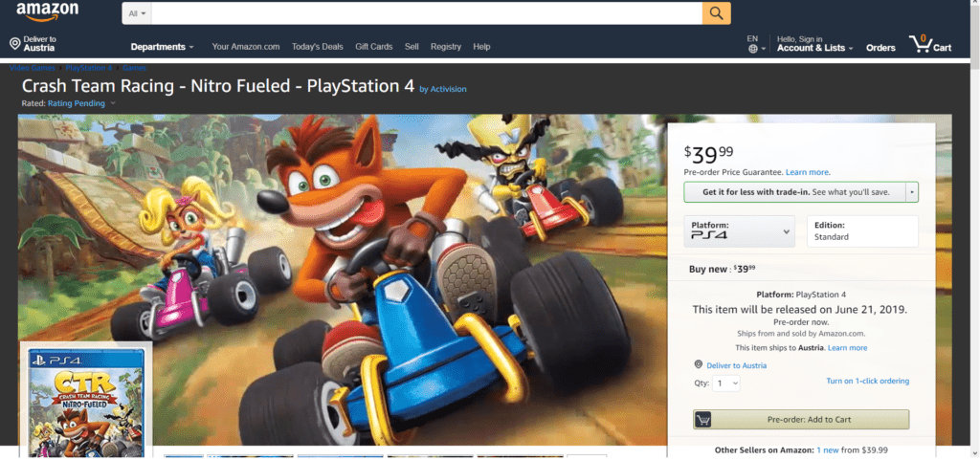The width and height of the screenshot is (980, 460).
Task: Click the Buy new $39.99 text
Action: [x=722, y=269]
